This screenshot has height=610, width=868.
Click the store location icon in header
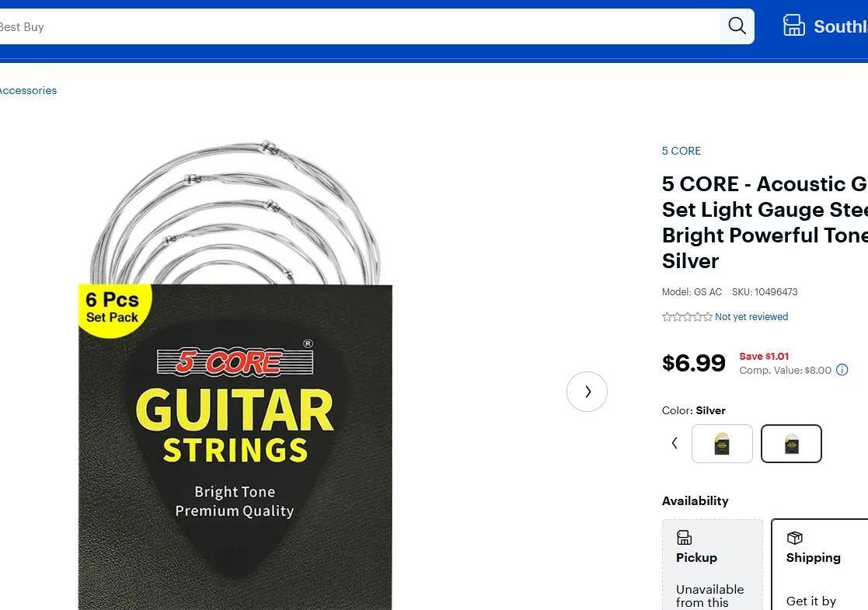click(793, 26)
